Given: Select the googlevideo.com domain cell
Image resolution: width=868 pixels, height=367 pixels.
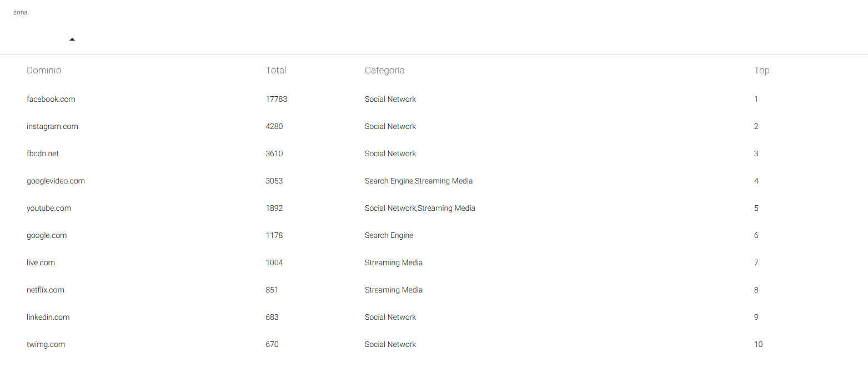Looking at the screenshot, I should [56, 181].
